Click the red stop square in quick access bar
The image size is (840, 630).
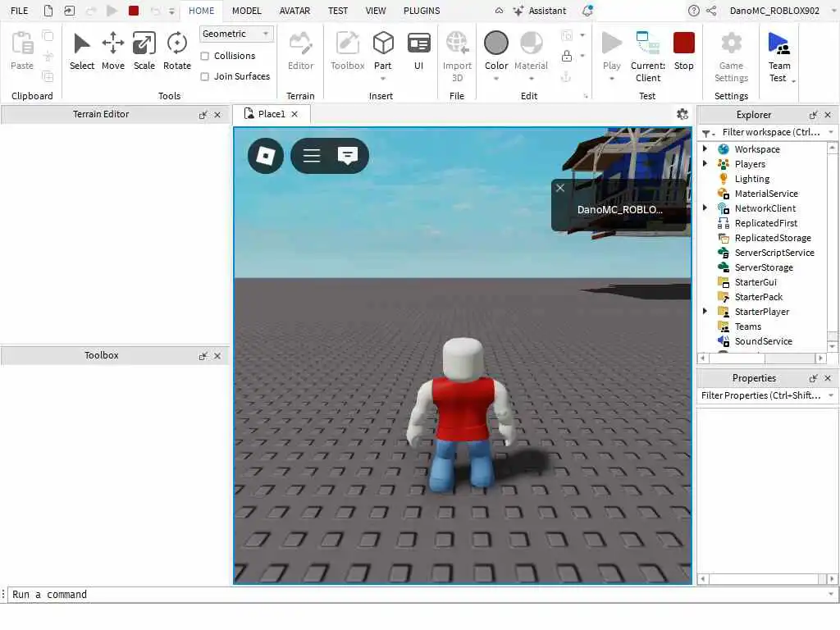(134, 11)
